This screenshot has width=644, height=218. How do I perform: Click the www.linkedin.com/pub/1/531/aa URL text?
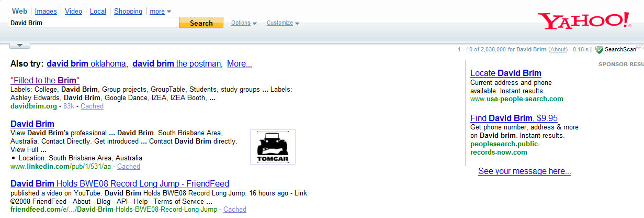(61, 167)
